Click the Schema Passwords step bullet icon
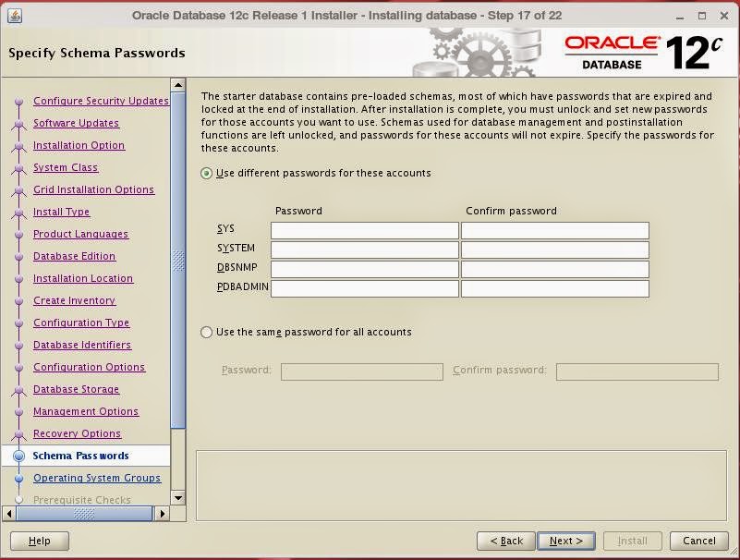 tap(18, 456)
